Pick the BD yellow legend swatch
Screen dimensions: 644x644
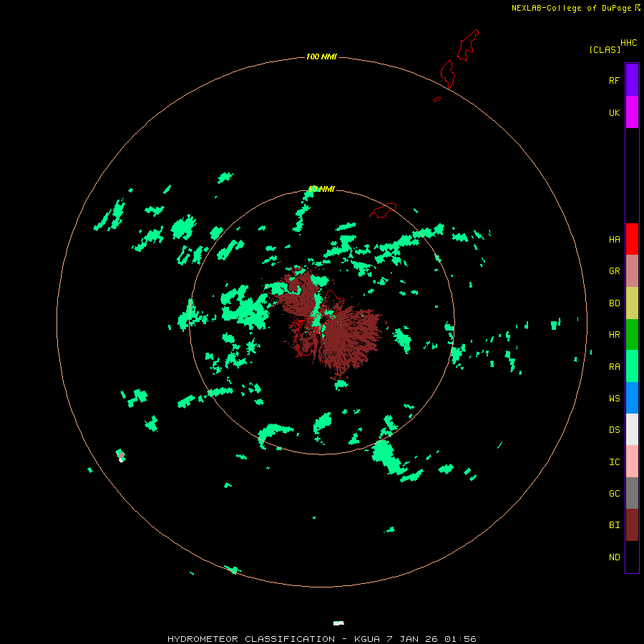pyautogui.click(x=632, y=303)
